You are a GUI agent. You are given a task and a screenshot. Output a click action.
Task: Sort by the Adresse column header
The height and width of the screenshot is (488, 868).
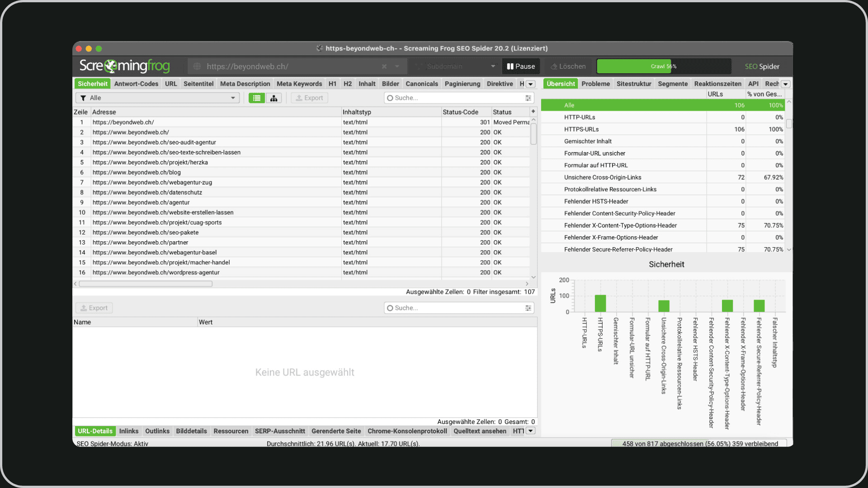click(x=216, y=112)
